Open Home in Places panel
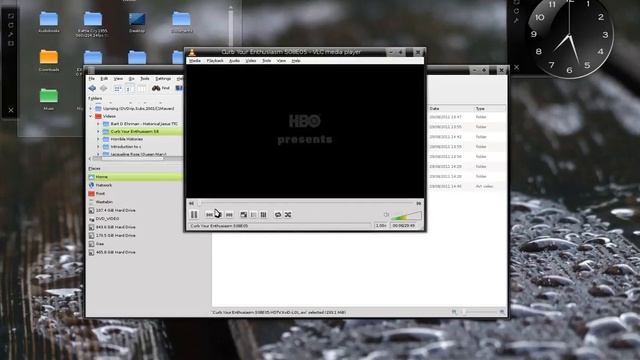The width and height of the screenshot is (640, 360). click(136, 177)
